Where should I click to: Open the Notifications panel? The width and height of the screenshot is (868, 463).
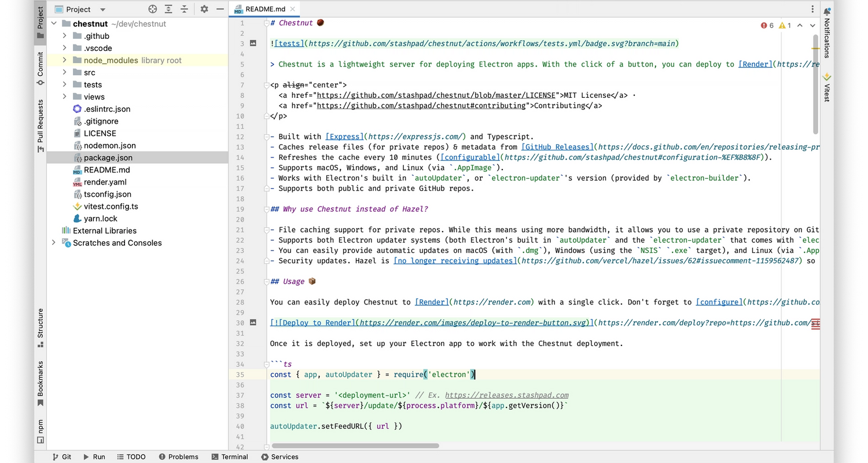[827, 32]
